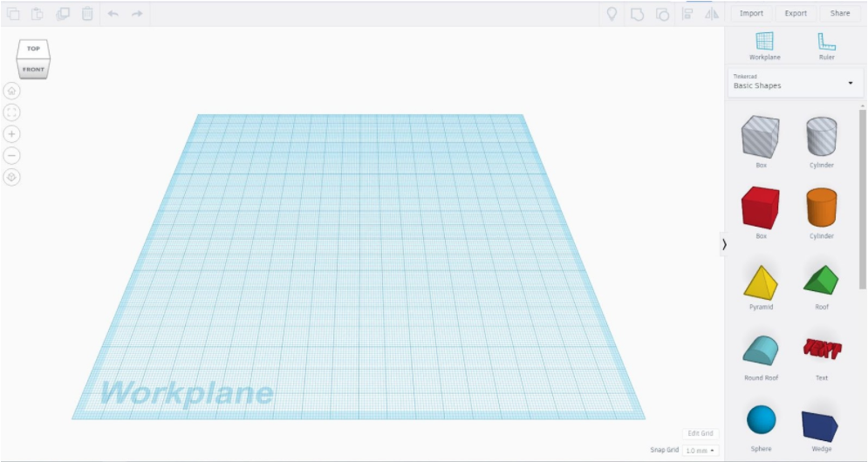Click the Export button
The height and width of the screenshot is (462, 868).
click(796, 14)
